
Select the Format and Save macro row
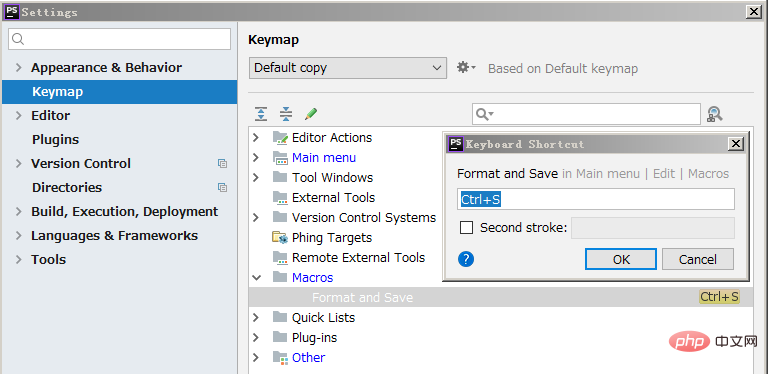pyautogui.click(x=501, y=297)
